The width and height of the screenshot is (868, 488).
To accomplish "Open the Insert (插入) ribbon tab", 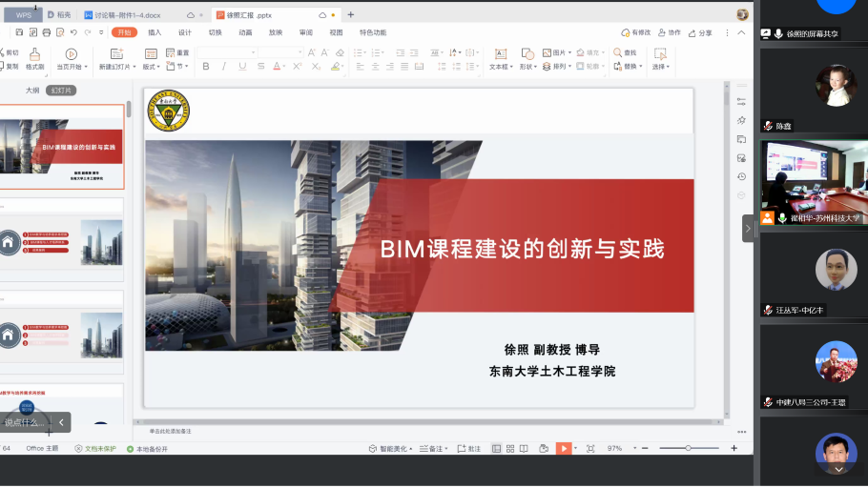I will pos(155,32).
